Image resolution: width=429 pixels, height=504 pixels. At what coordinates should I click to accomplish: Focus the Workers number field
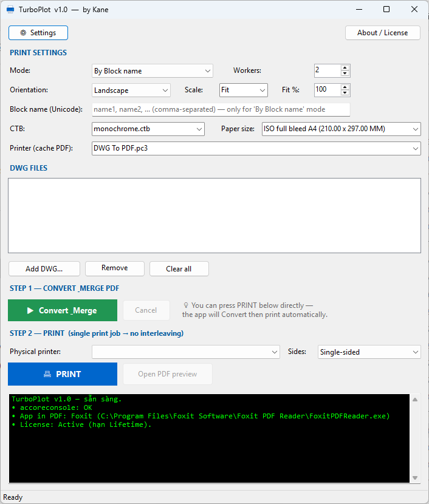(x=328, y=70)
